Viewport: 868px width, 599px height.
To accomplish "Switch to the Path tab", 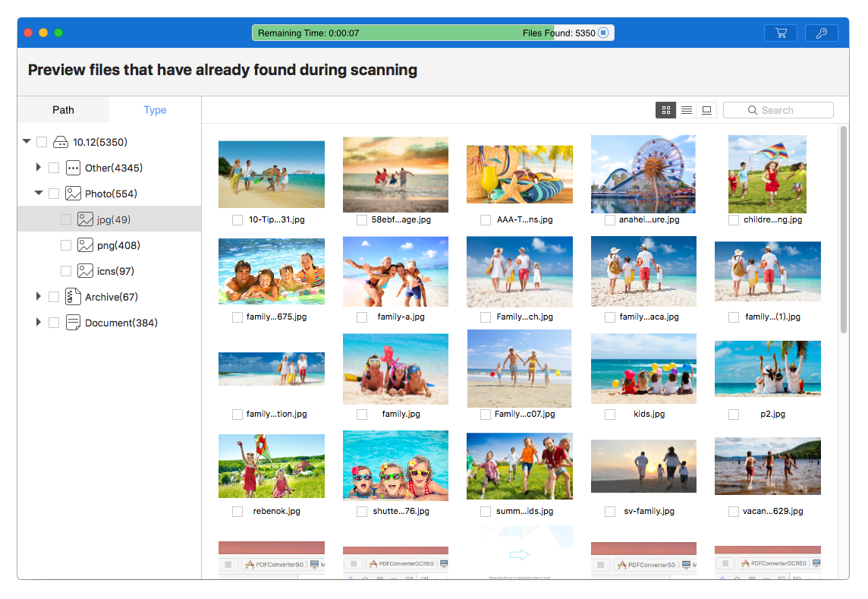I will 64,110.
